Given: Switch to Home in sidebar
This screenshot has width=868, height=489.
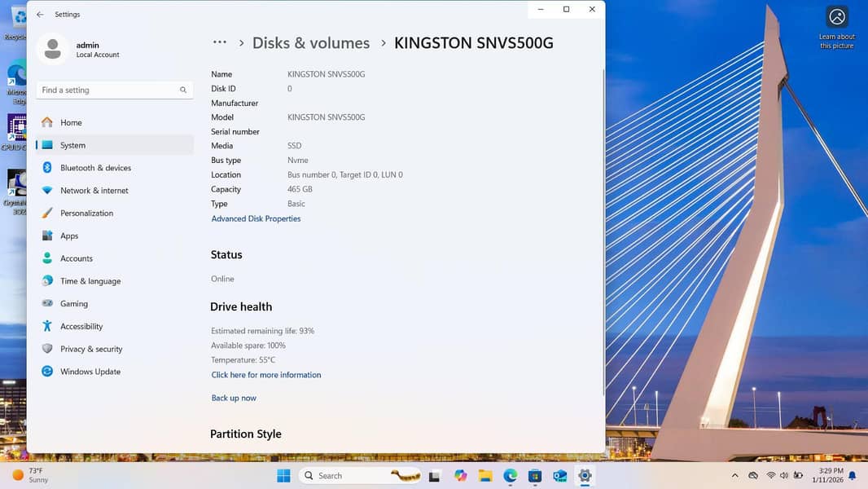Looking at the screenshot, I should pyautogui.click(x=71, y=122).
